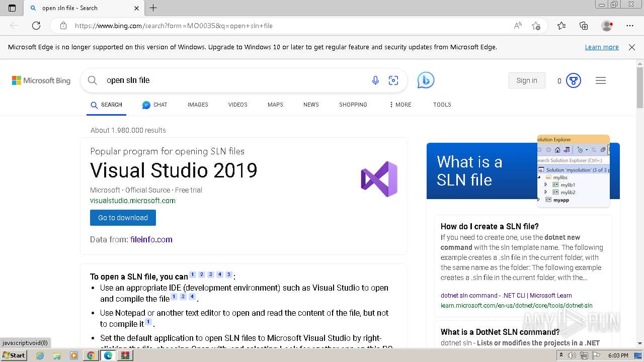This screenshot has width=644, height=362.
Task: Open visual search camera icon
Action: point(393,80)
